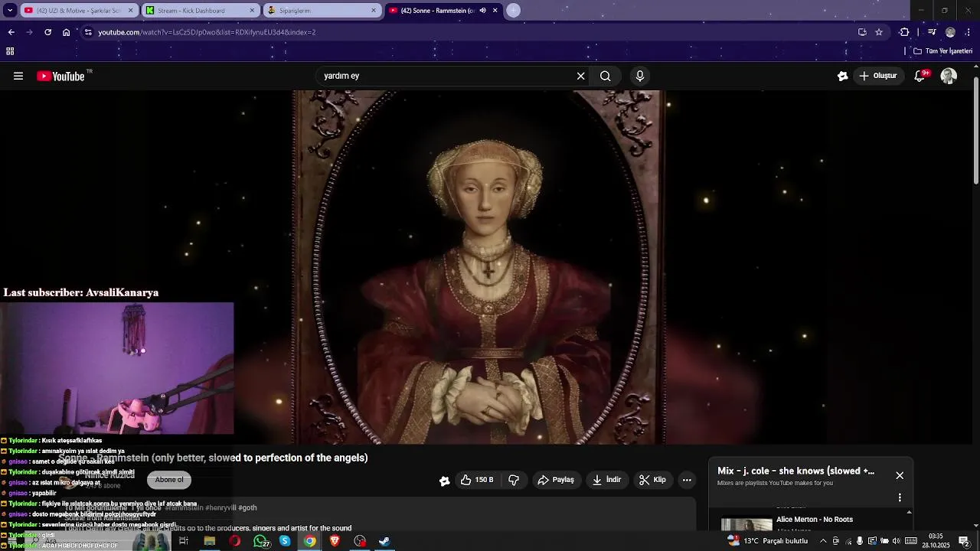
Task: Close the Siparişlerim tab
Action: [374, 11]
